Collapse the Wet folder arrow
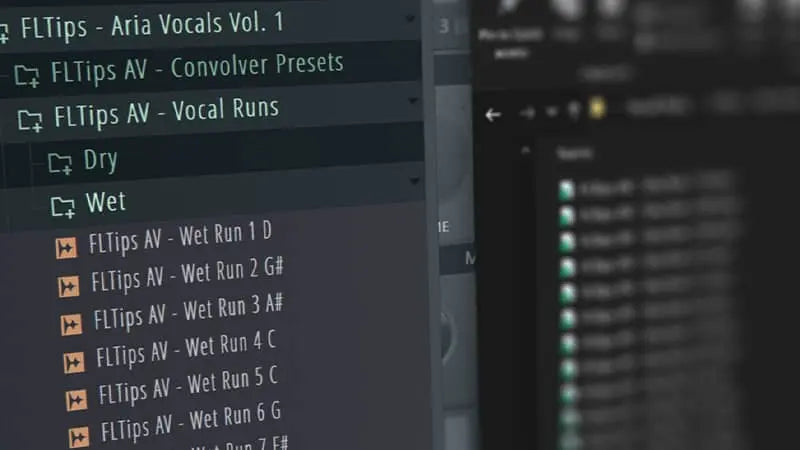Viewport: 800px width, 450px height. (x=414, y=180)
